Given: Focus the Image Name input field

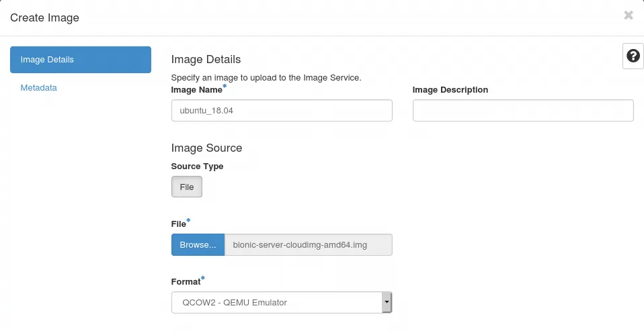Looking at the screenshot, I should pyautogui.click(x=282, y=111).
